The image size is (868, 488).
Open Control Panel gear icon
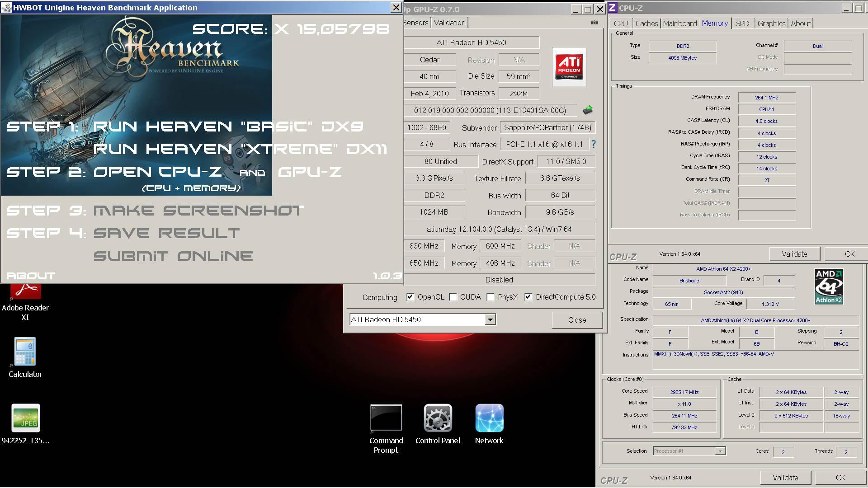pyautogui.click(x=438, y=424)
